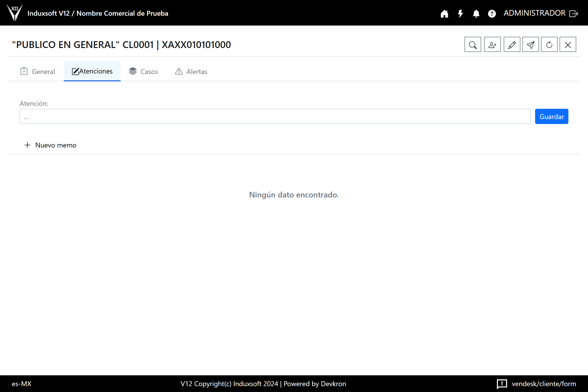The width and height of the screenshot is (588, 392).
Task: Click the Atención text input field
Action: click(x=275, y=117)
